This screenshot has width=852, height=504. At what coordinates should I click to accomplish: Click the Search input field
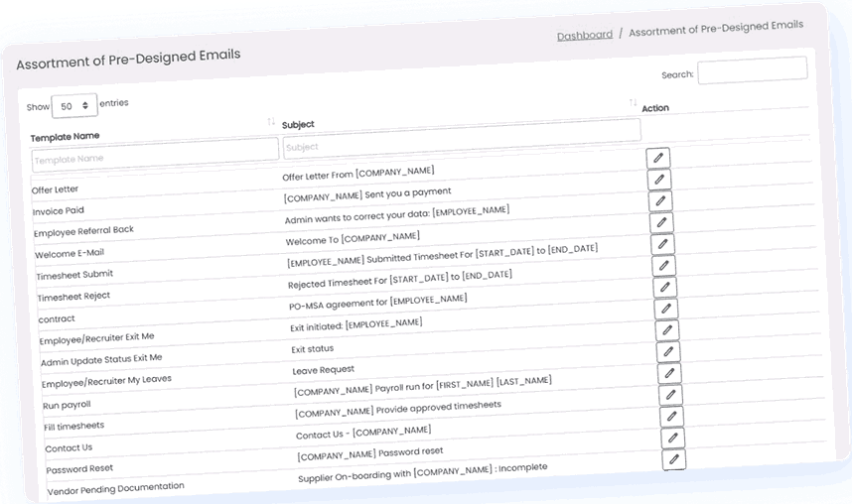pyautogui.click(x=752, y=69)
